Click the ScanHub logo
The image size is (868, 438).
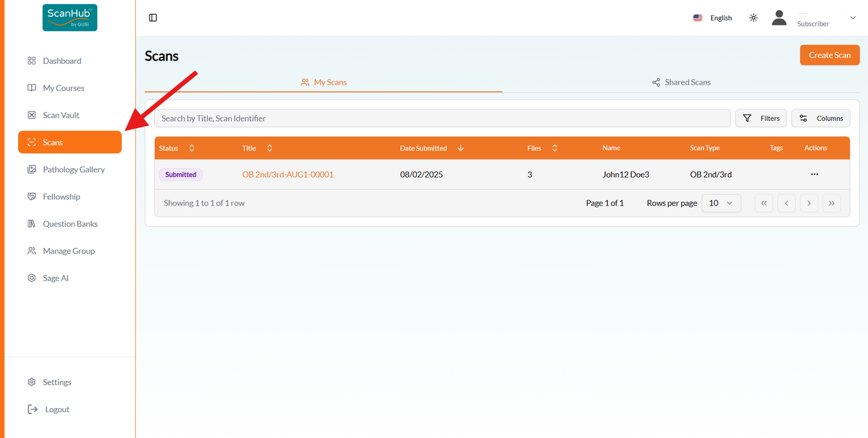click(x=70, y=17)
